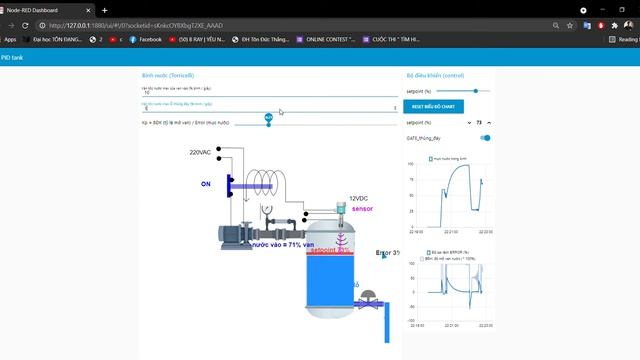Open the Facebook bookmark
This screenshot has height=360, width=640.
click(x=146, y=40)
